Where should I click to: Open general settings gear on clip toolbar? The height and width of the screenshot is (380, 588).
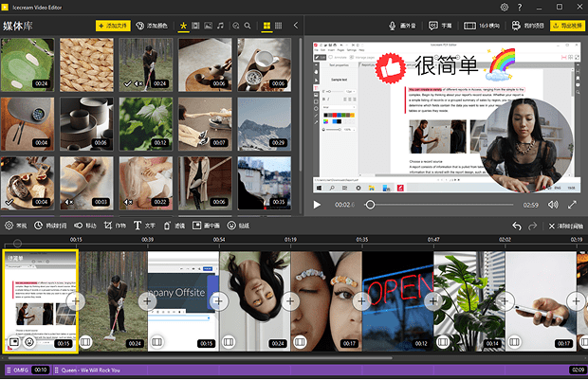tap(16, 226)
